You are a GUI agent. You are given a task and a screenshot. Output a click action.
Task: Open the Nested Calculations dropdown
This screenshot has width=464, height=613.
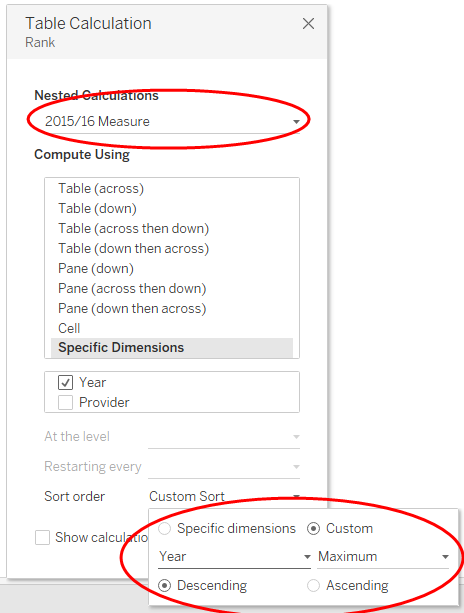point(172,122)
